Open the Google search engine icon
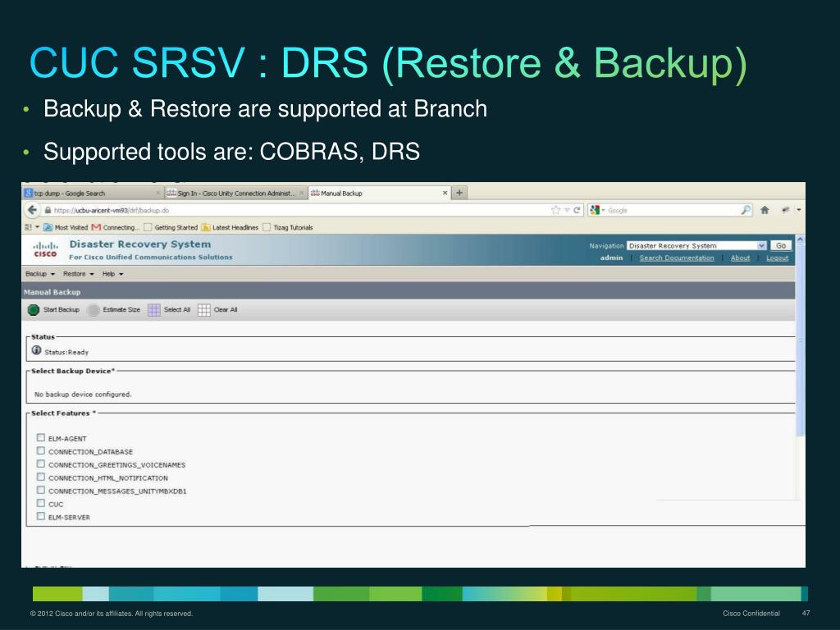The height and width of the screenshot is (630, 840). point(594,210)
